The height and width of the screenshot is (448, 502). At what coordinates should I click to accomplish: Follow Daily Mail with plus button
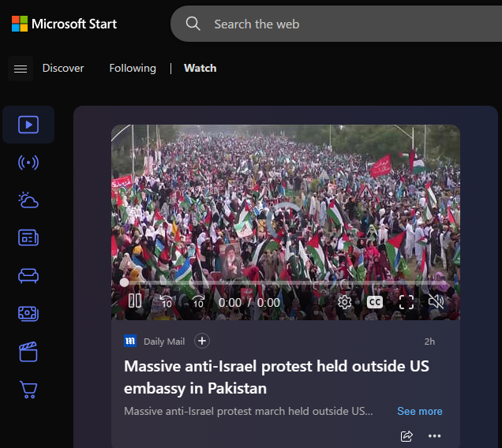point(202,341)
